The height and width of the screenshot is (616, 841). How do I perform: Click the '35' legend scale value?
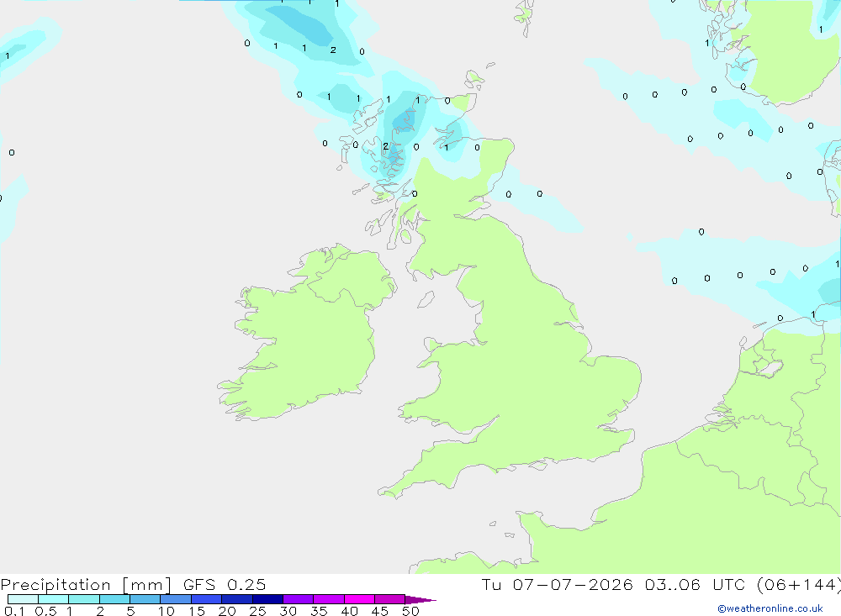319,611
